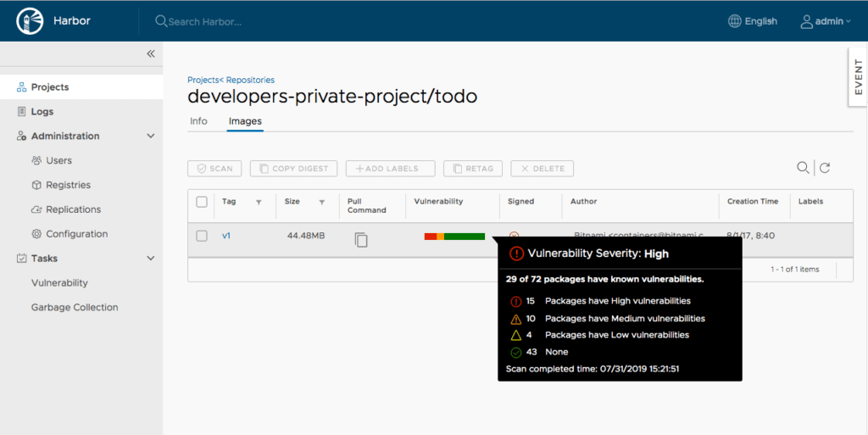Viewport: 868px width, 435px height.
Task: Click the Harbor logo icon
Action: pos(30,20)
